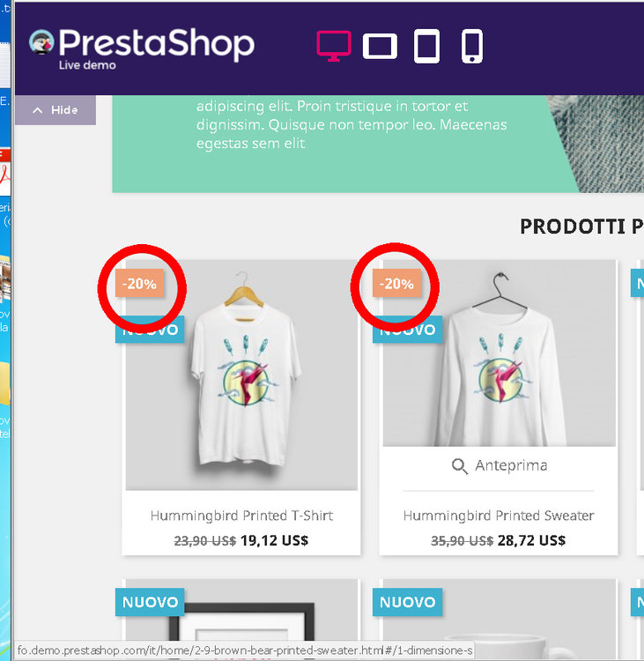
Task: Click the Hummingbird Sweater product image
Action: pos(499,353)
